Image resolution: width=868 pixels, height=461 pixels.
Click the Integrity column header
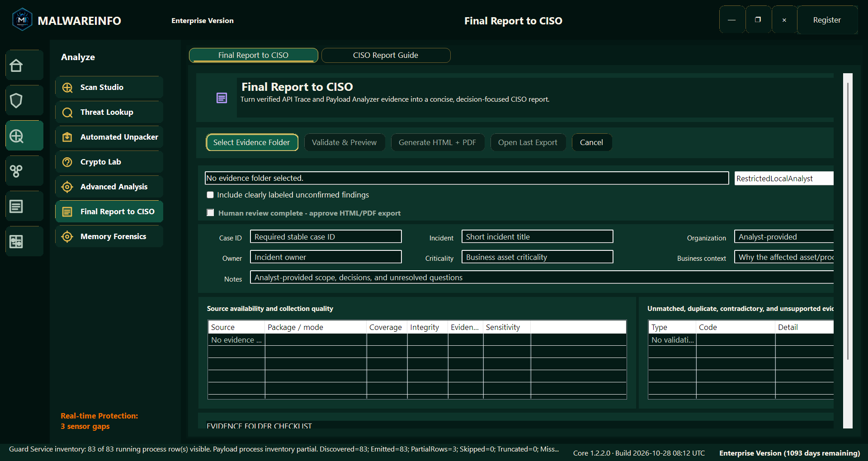coord(427,327)
